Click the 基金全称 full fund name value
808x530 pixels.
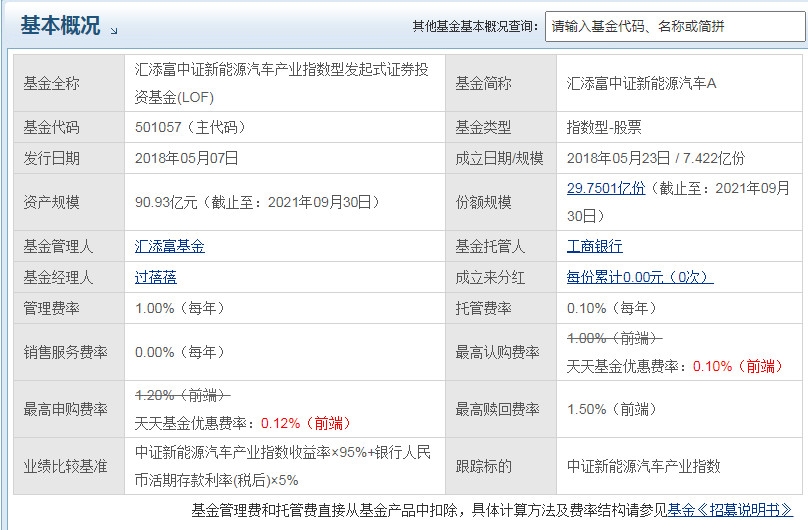(x=281, y=83)
